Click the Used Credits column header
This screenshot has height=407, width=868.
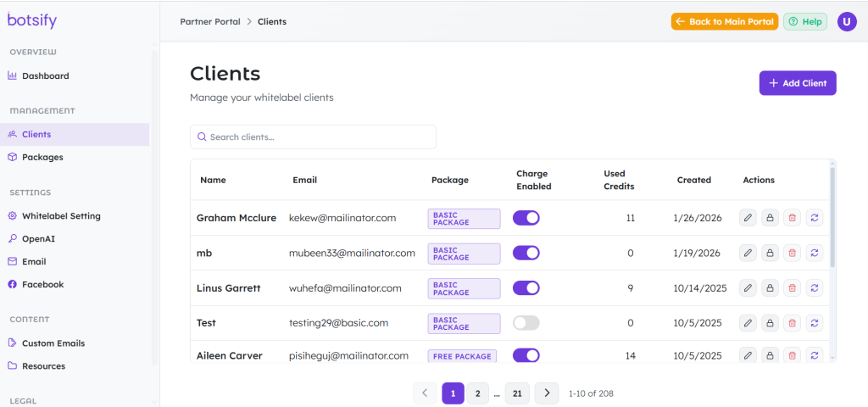tap(619, 180)
